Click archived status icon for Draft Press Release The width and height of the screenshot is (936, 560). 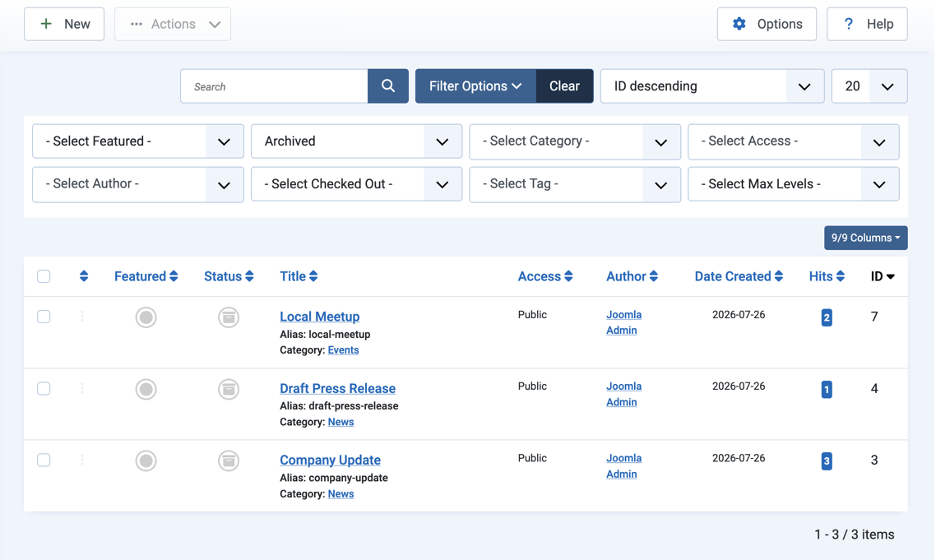point(228,389)
